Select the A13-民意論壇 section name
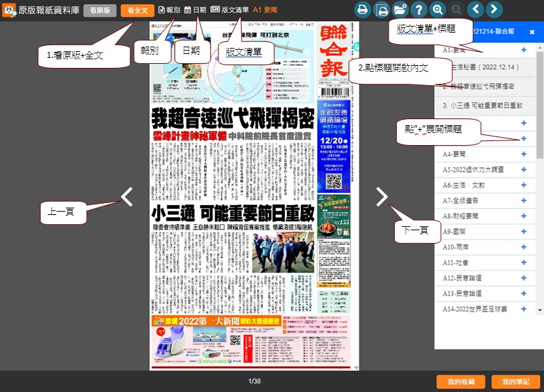Image resolution: width=544 pixels, height=392 pixels. point(462,294)
